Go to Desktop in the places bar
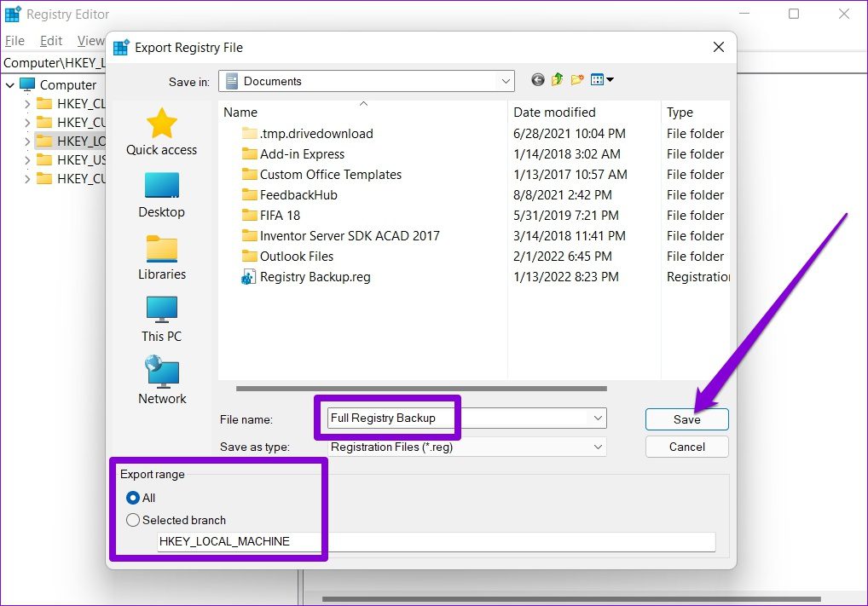The image size is (868, 606). click(x=161, y=194)
